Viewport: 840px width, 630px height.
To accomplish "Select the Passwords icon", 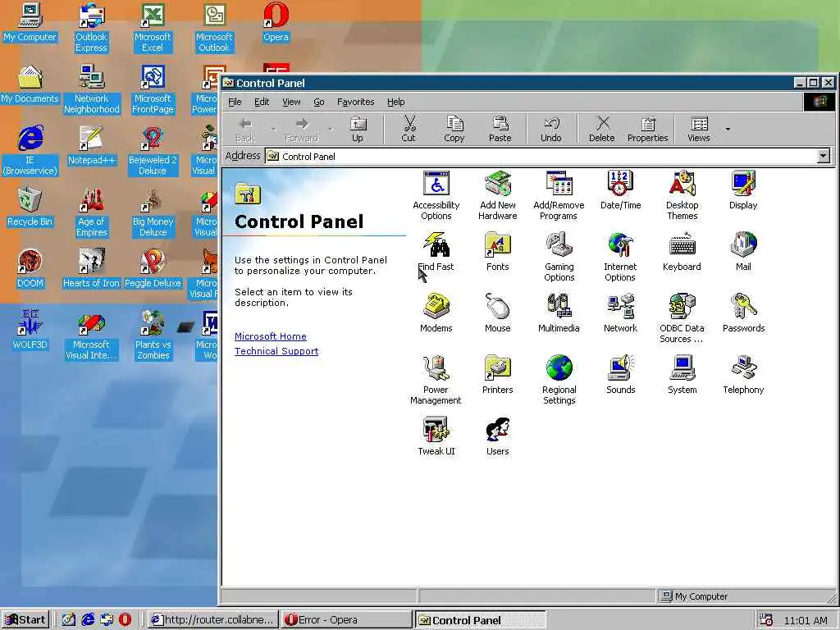I will [743, 313].
